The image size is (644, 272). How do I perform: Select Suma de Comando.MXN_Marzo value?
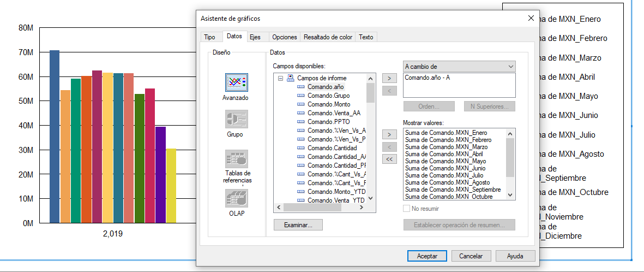point(446,146)
